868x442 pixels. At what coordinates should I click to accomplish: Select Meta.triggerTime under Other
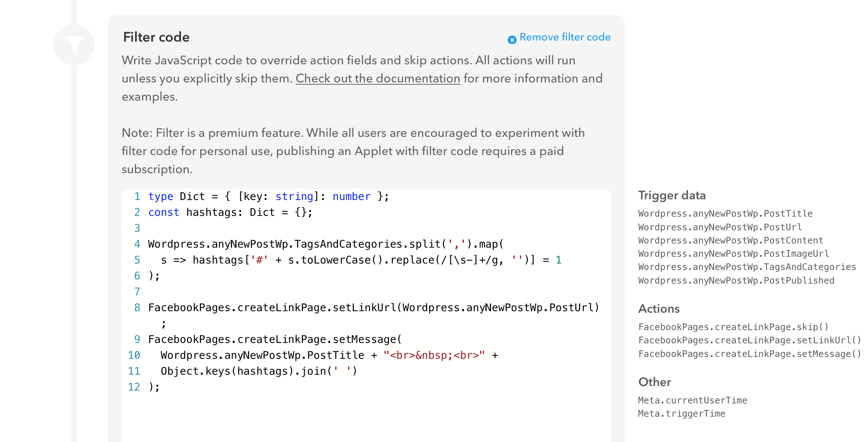point(681,413)
